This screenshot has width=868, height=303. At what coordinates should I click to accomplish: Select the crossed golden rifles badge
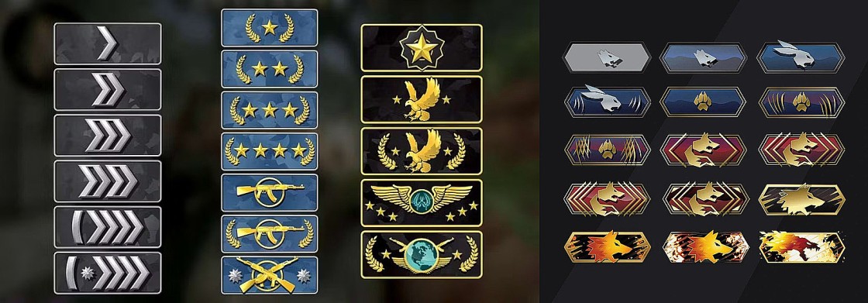(x=270, y=275)
